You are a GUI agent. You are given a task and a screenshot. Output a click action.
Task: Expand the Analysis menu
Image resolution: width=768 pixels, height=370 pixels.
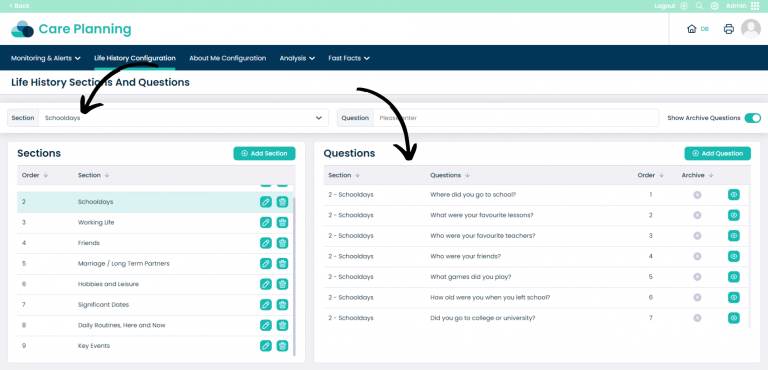(297, 58)
